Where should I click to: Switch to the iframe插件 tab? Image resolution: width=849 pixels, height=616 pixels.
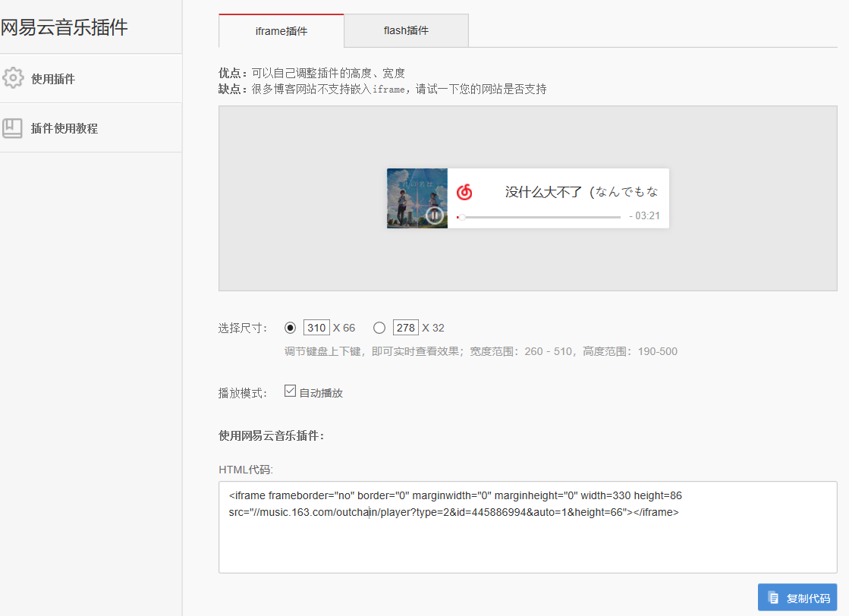[281, 31]
